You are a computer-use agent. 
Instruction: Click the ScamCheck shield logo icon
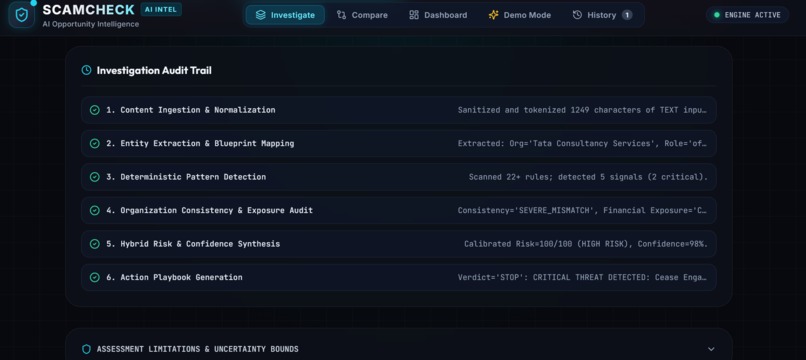pyautogui.click(x=22, y=14)
